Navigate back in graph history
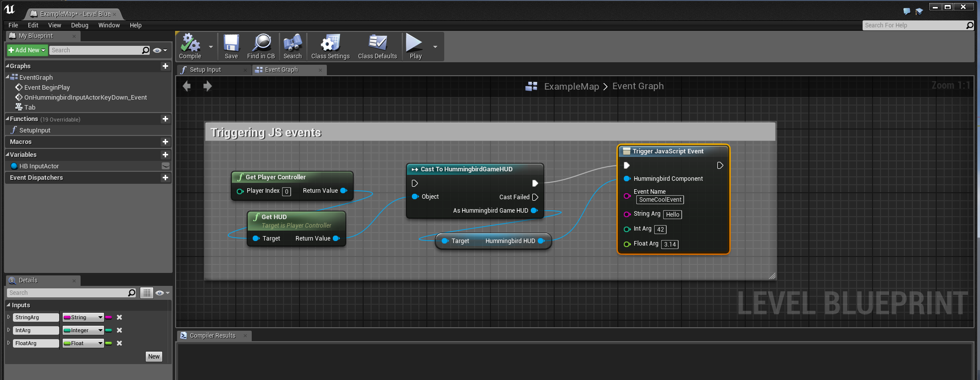This screenshot has width=980, height=380. 187,86
